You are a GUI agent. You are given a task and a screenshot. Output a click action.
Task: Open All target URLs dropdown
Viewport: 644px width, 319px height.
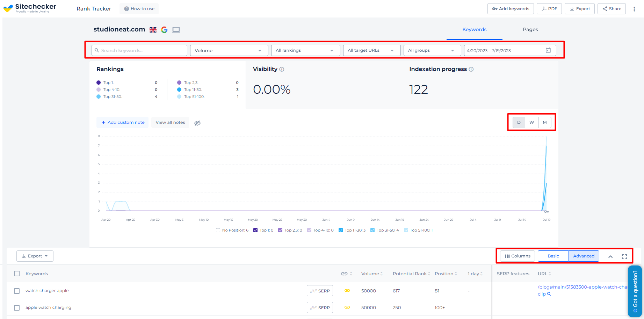[372, 50]
